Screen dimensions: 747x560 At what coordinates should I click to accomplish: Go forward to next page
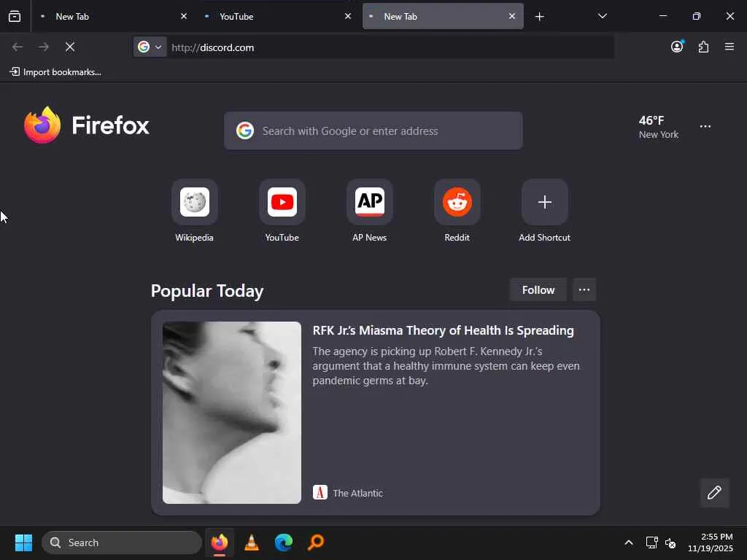coord(44,47)
